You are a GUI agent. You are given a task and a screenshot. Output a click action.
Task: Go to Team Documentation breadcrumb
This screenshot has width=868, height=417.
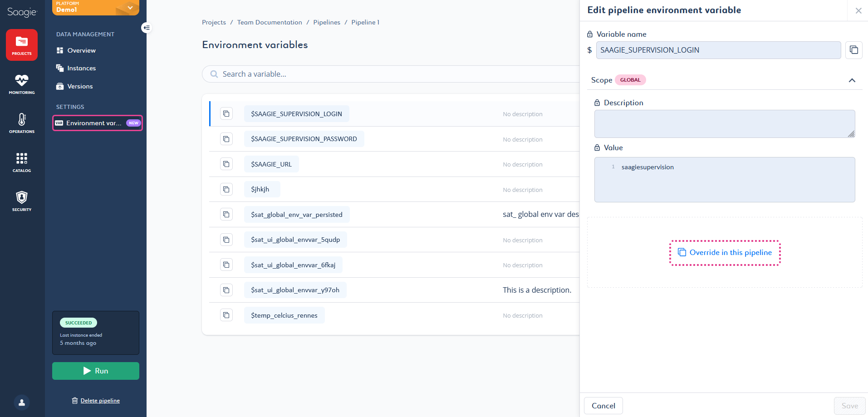pyautogui.click(x=270, y=22)
